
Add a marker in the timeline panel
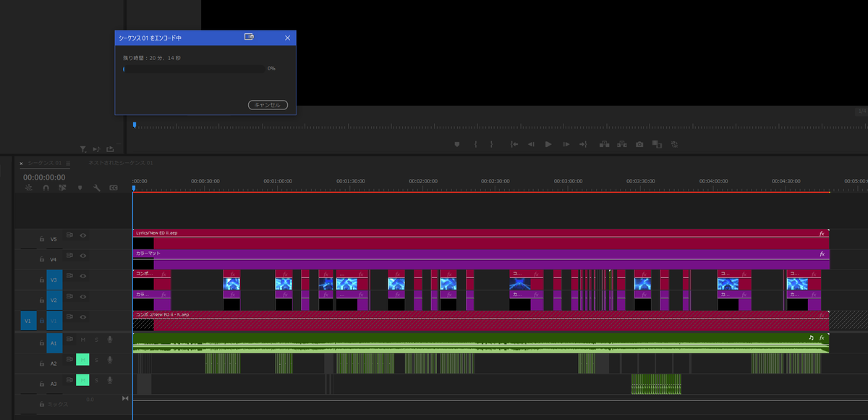pos(80,188)
